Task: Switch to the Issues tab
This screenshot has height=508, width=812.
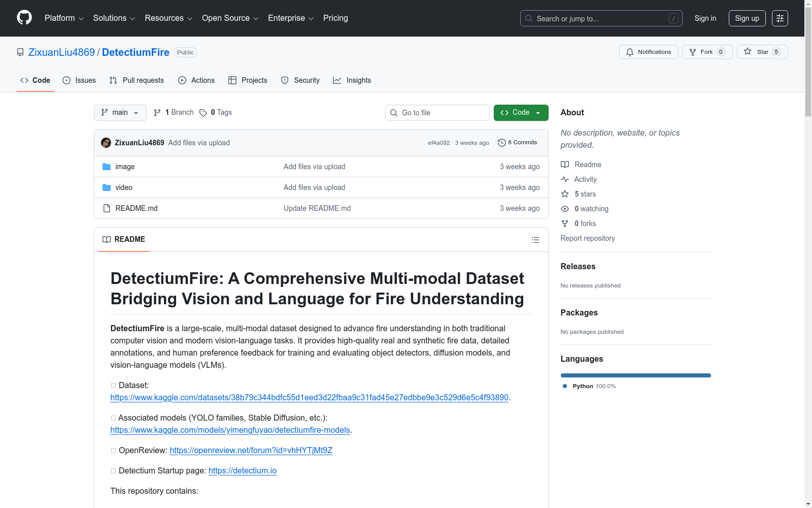Action: pos(79,80)
